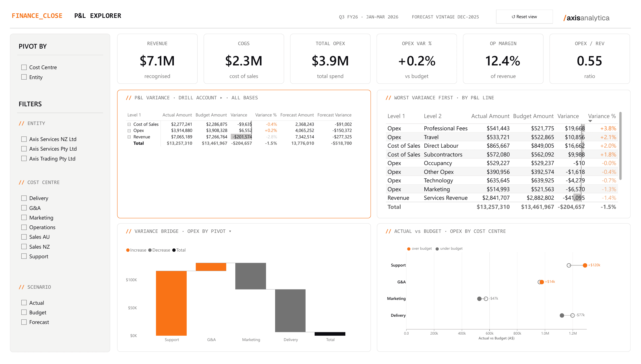Choose the Budget scenario checkbox
This screenshot has width=641, height=364.
tap(24, 312)
